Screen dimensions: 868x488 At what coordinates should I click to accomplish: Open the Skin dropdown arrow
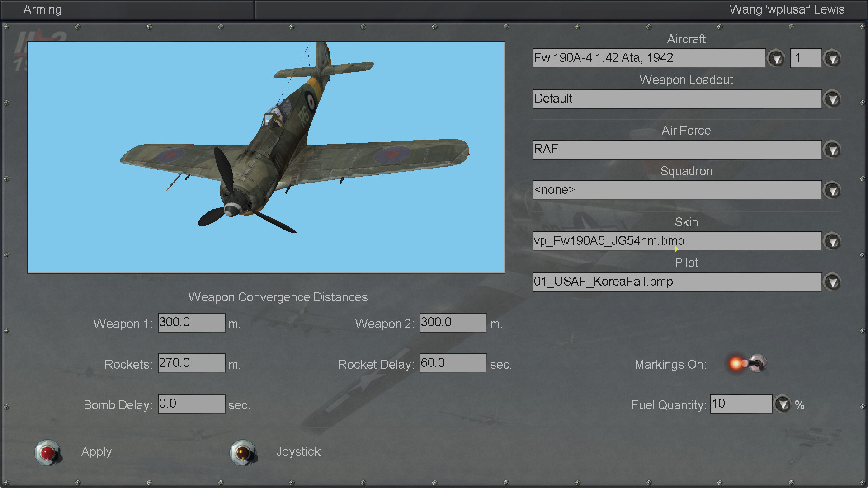[x=832, y=241]
